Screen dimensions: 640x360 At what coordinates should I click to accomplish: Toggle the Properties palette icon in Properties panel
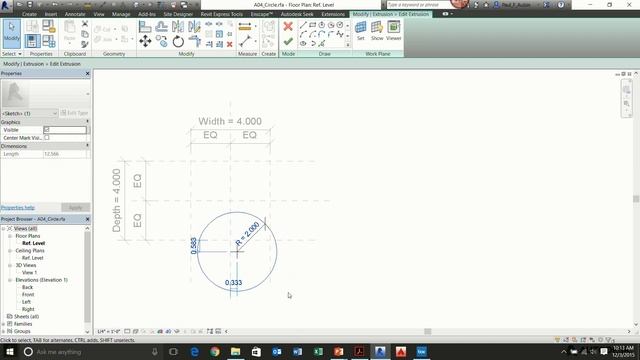pos(32,41)
